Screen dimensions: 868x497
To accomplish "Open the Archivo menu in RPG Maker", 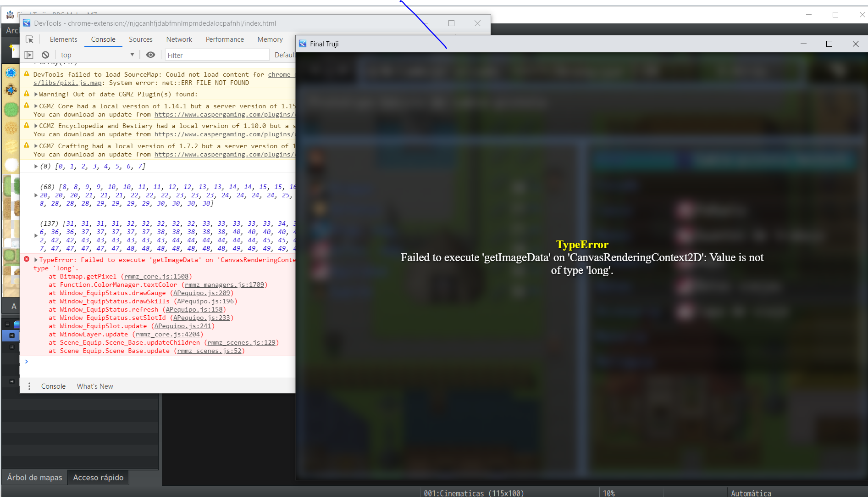I will [x=12, y=30].
